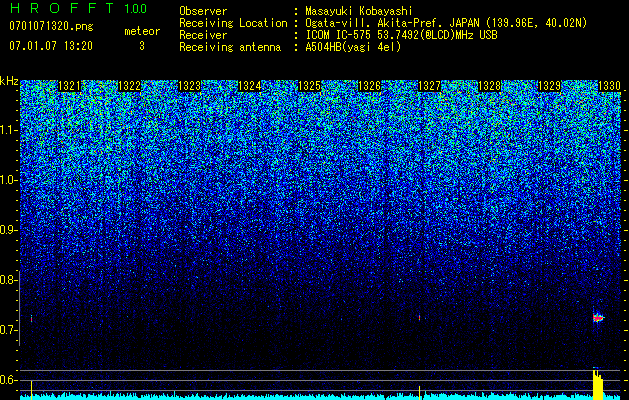Click the 1323 time marker
This screenshot has height=400, width=629.
coord(189,86)
